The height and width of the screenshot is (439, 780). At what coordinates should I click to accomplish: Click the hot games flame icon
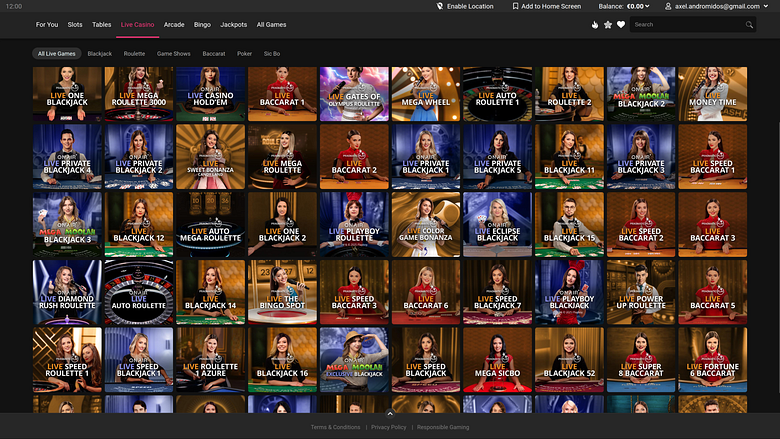pos(595,24)
